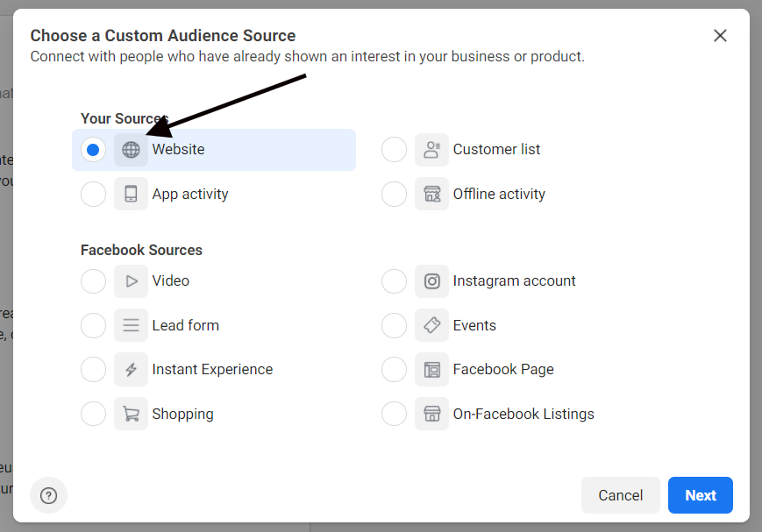Select the Video source radio button
Viewport: 762px width, 532px height.
click(93, 280)
